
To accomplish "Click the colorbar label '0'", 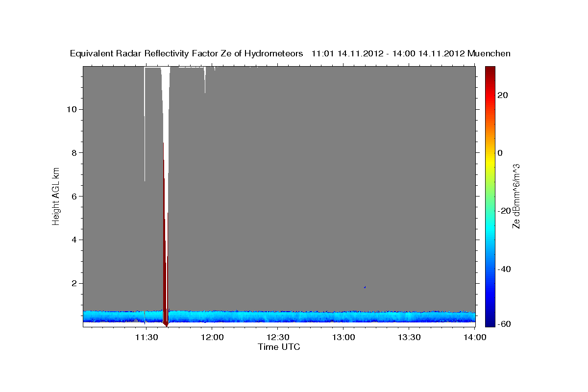I will tap(500, 153).
